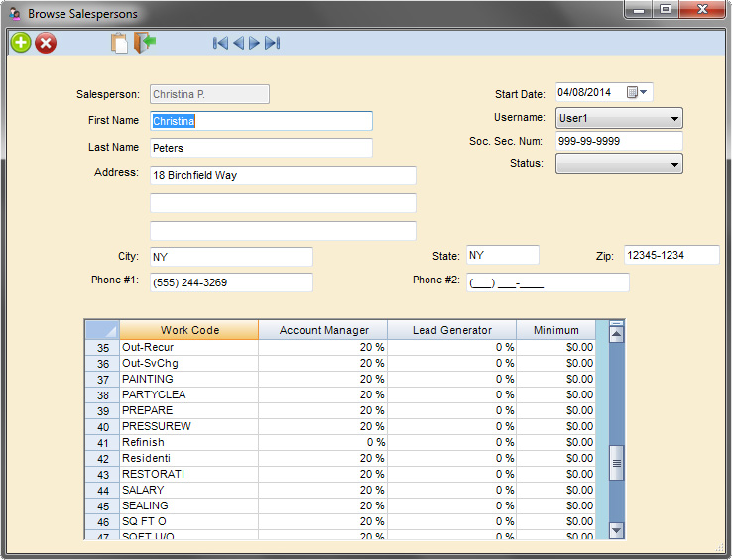Open the Start Date calendar picker
Image resolution: width=732 pixels, height=560 pixels.
[x=637, y=92]
